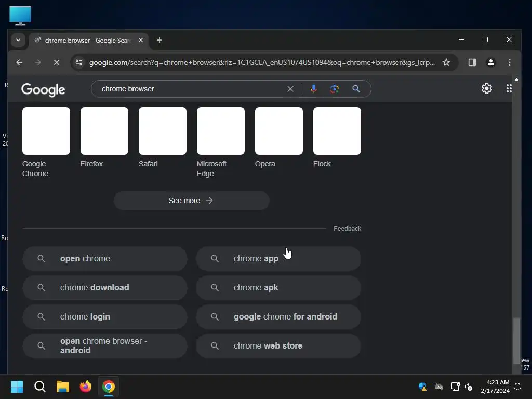
Task: Click the muted volume tray icon
Action: (469, 387)
